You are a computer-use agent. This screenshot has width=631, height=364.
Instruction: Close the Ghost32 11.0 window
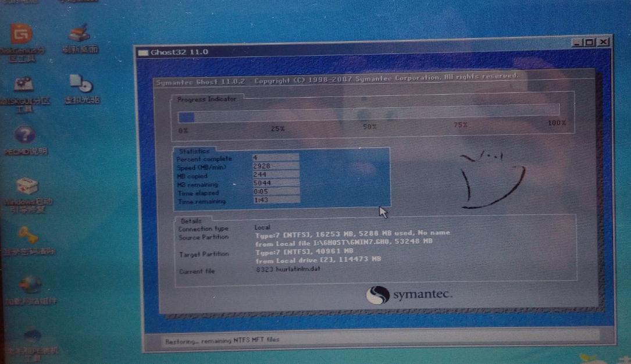coord(604,42)
